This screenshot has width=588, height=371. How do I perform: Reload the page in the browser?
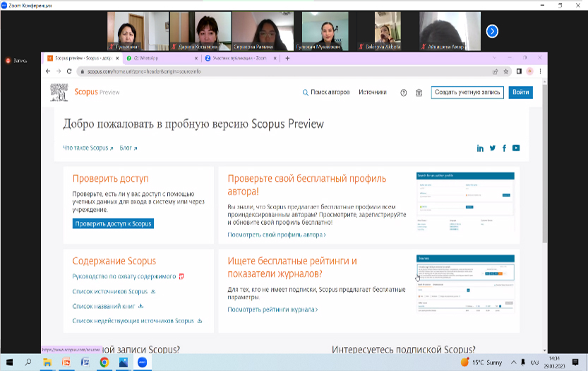coord(68,71)
